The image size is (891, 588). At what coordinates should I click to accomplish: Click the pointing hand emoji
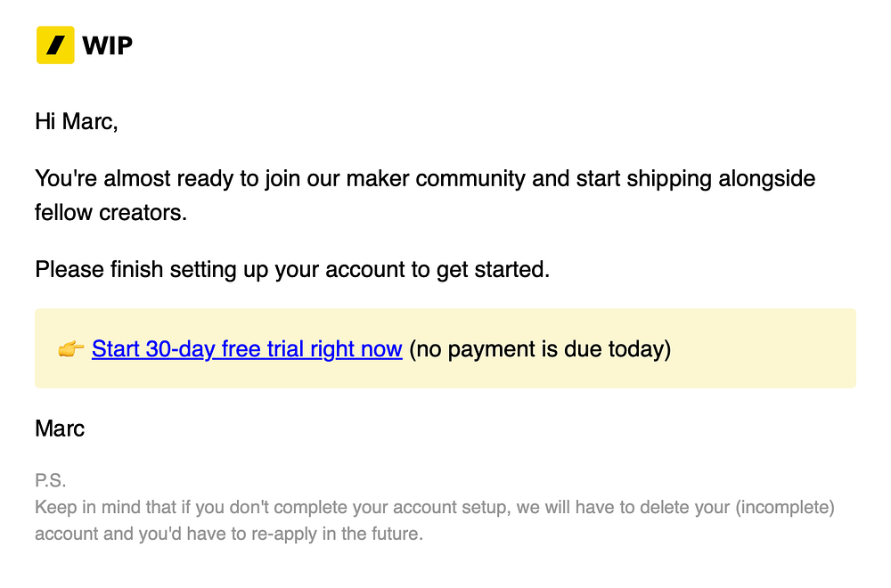71,349
